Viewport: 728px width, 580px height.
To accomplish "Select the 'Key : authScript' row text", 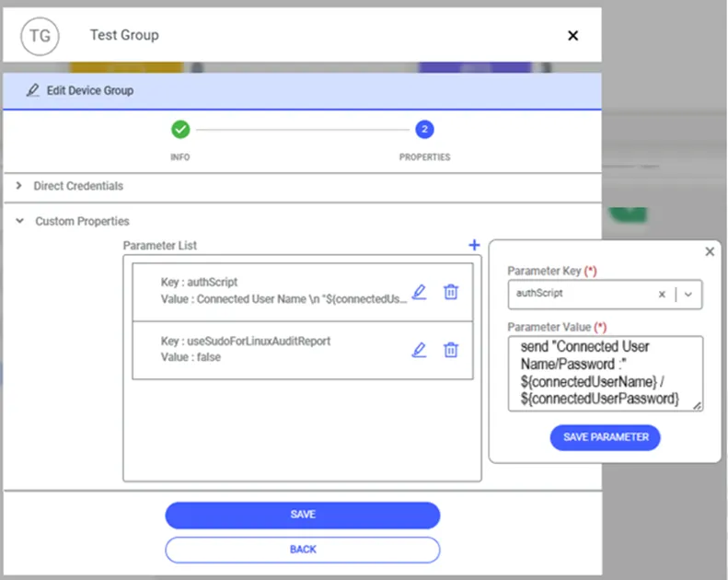I will 199,282.
